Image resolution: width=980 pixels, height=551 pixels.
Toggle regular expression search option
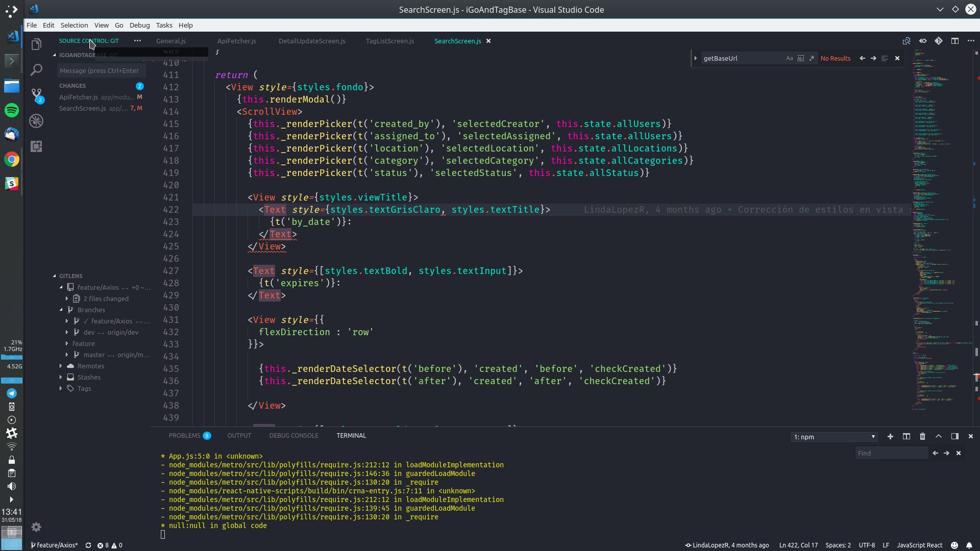pyautogui.click(x=812, y=58)
